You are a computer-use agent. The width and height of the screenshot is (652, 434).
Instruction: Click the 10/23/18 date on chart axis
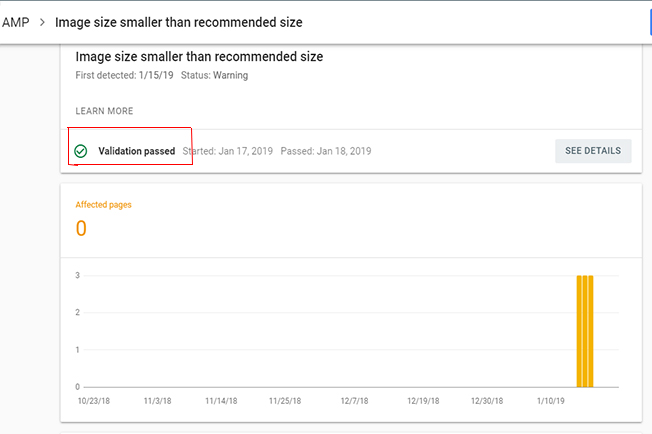(x=94, y=401)
